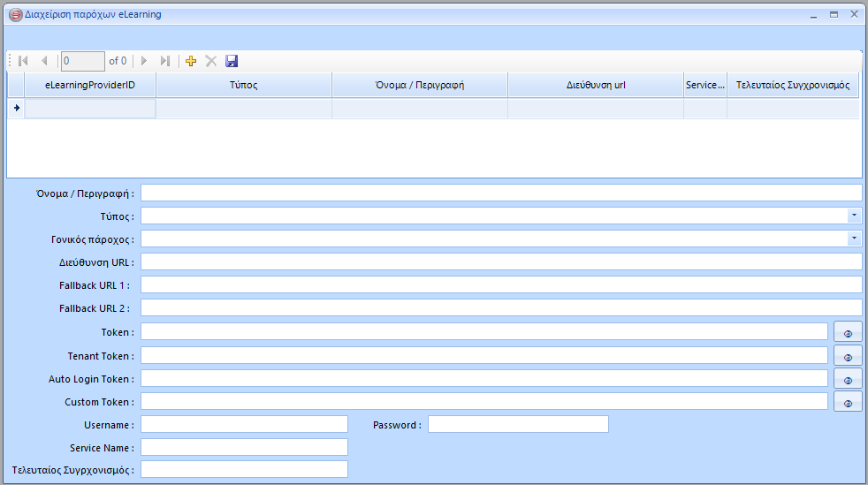Add a new provider with plus icon
The width and height of the screenshot is (868, 485).
coord(191,61)
